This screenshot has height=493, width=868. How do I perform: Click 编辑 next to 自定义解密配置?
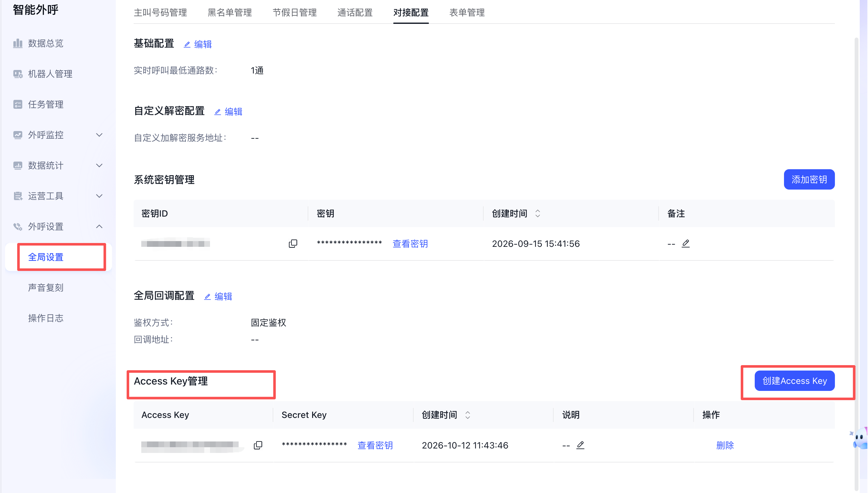228,111
